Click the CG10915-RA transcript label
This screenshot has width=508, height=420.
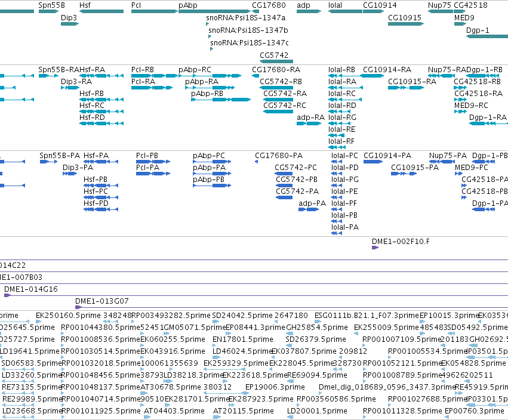coord(412,82)
